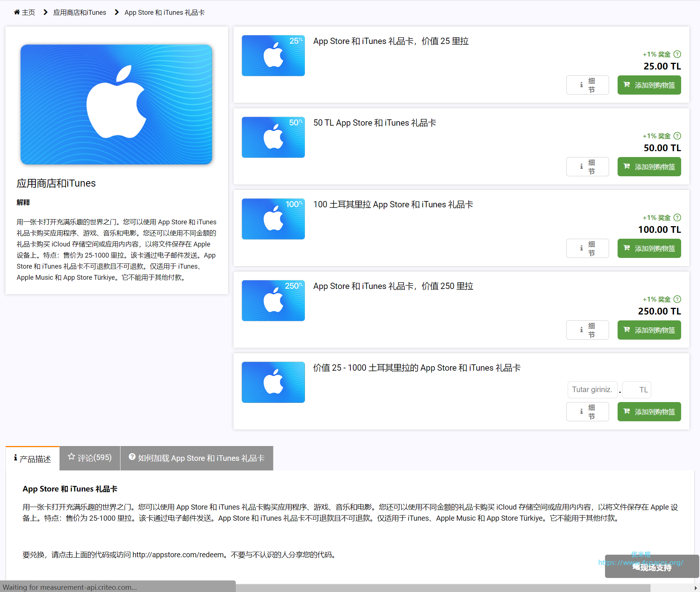View details of the 250 TL card

tap(587, 330)
